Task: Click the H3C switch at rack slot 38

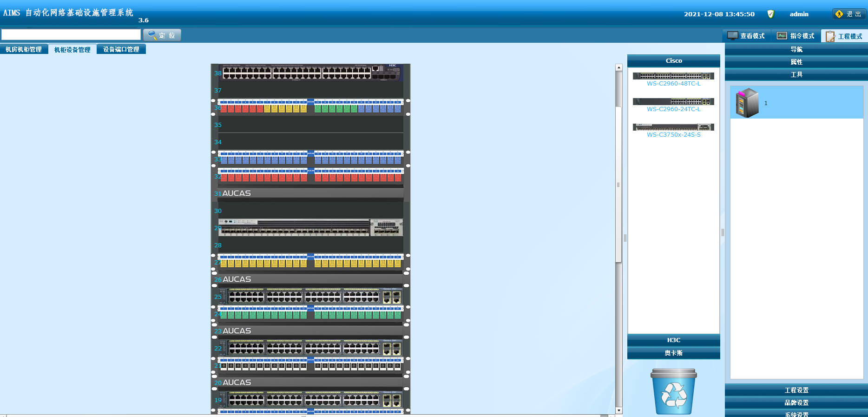Action: tap(310, 73)
